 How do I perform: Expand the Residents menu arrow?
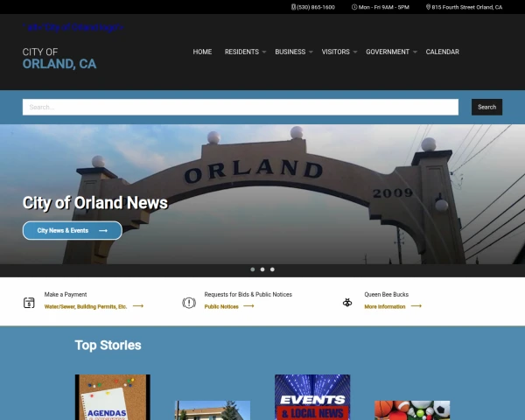264,52
